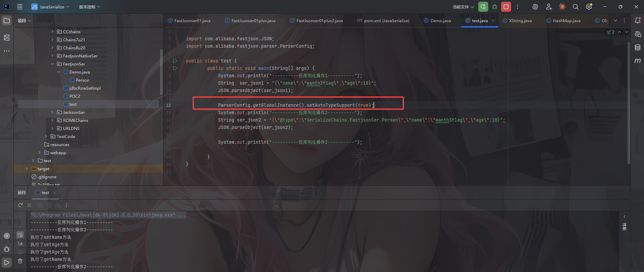The height and width of the screenshot is (272, 644).
Task: Open the 版本控制 version control menu
Action: click(x=89, y=7)
